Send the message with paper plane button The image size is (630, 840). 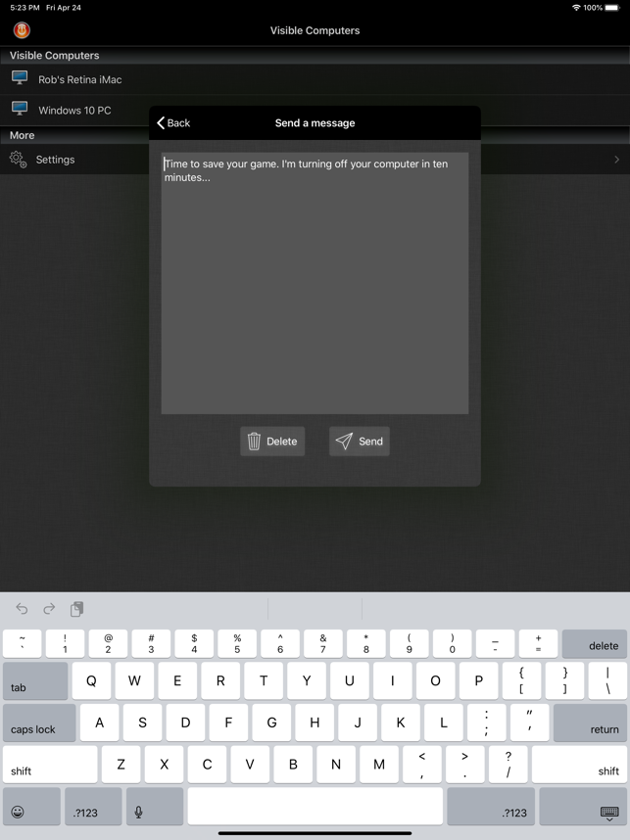click(x=360, y=442)
